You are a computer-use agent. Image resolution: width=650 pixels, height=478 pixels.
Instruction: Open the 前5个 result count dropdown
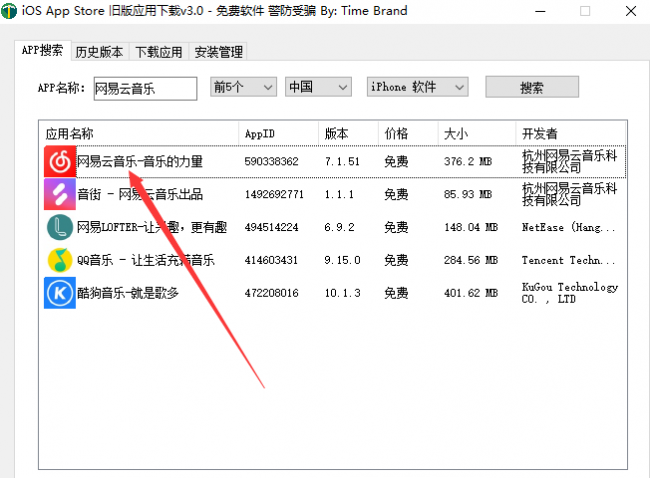click(x=243, y=87)
